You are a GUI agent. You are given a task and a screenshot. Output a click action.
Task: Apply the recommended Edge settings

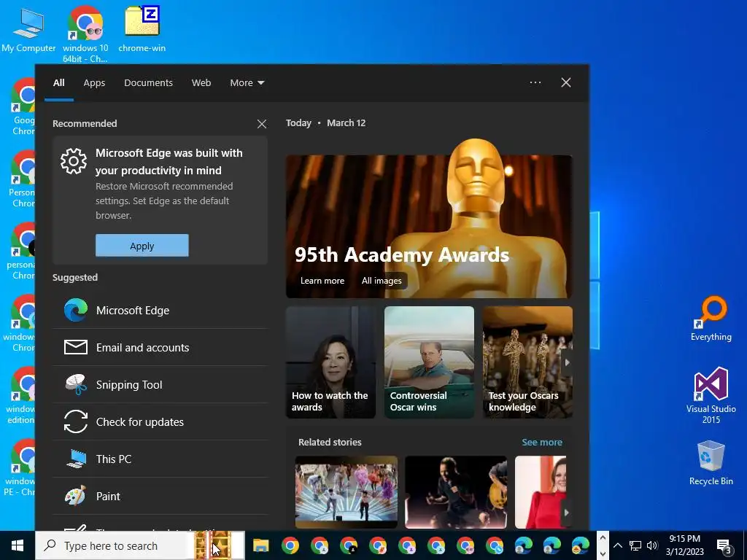142,246
